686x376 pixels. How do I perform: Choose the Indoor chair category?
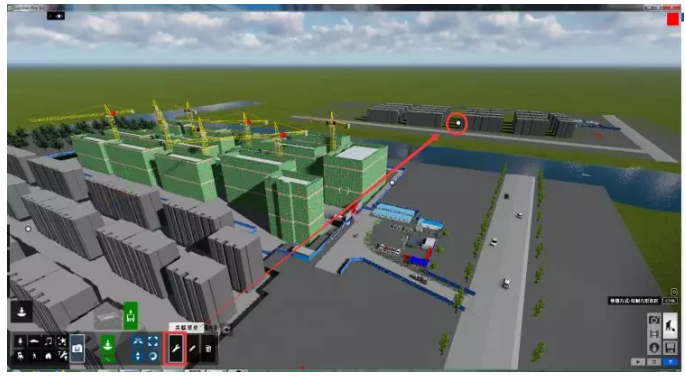[x=20, y=355]
